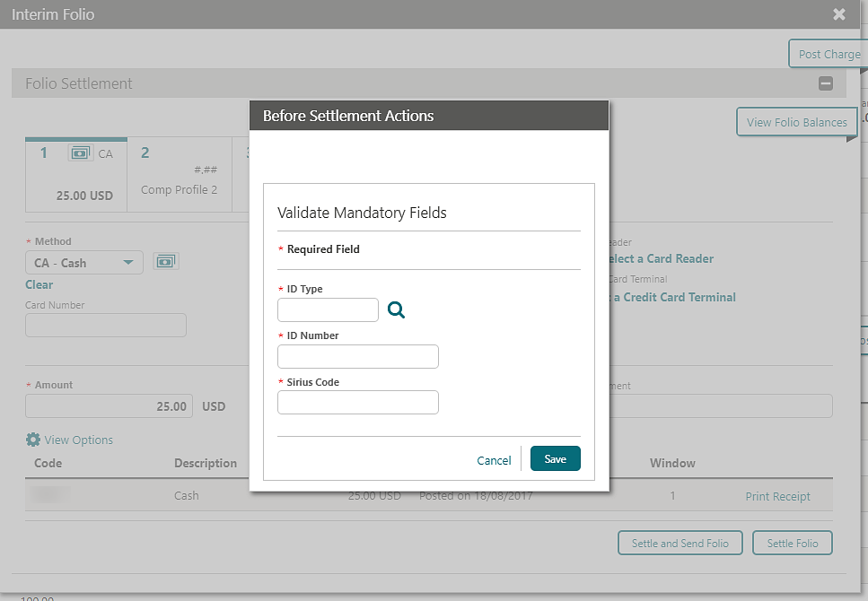
Task: Click the cash icon beside Method dropdown
Action: click(x=166, y=262)
